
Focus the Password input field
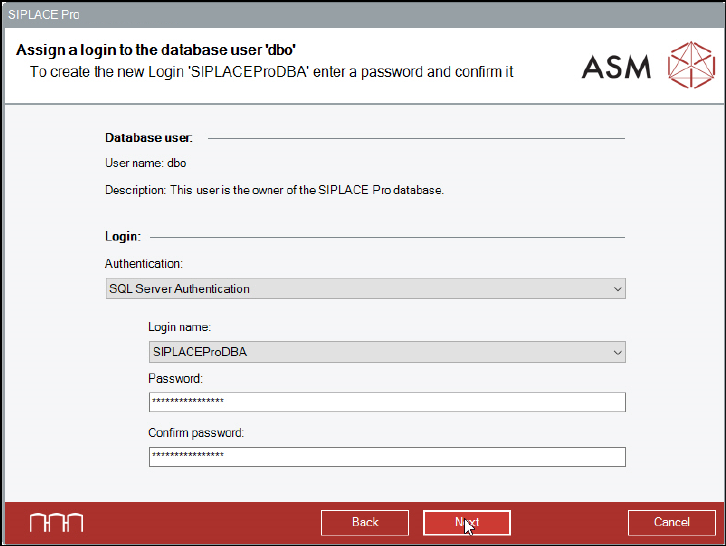[x=386, y=402]
